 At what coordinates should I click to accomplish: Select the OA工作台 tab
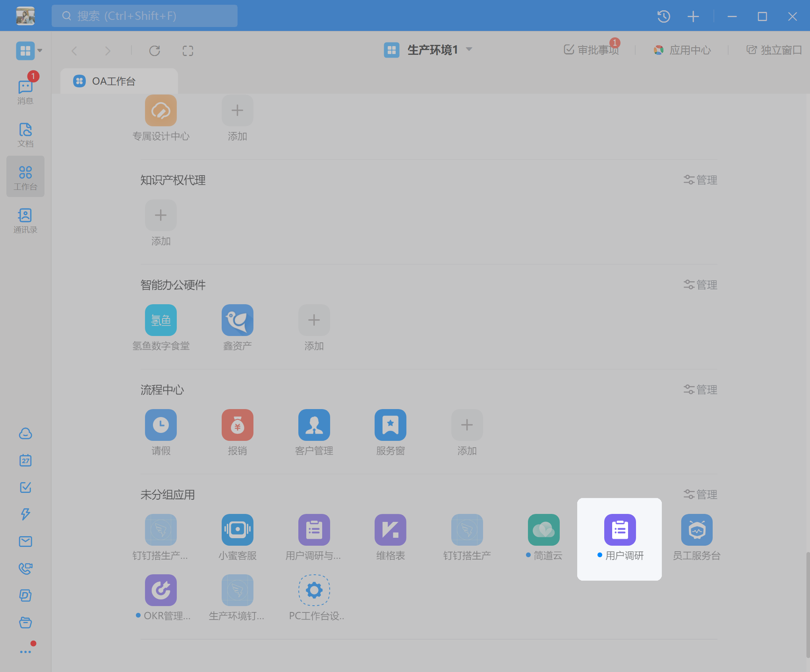pos(114,81)
